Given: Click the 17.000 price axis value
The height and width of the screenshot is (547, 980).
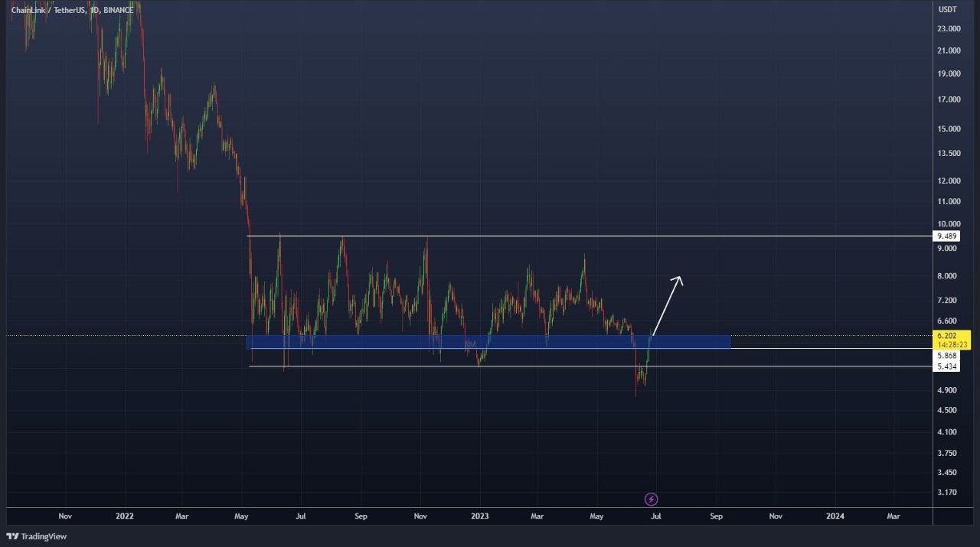Looking at the screenshot, I should click(x=949, y=99).
